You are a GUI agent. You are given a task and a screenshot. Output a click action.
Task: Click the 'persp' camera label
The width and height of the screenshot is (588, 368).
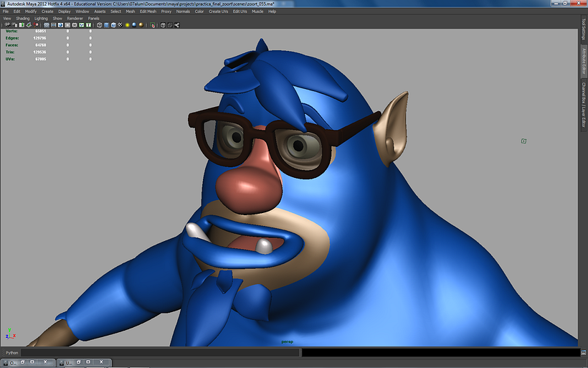coord(288,341)
